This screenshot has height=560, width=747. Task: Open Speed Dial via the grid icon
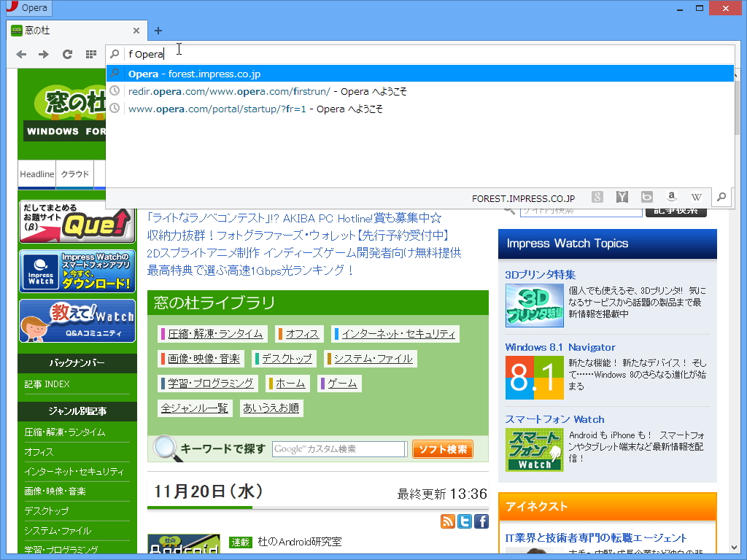point(90,54)
